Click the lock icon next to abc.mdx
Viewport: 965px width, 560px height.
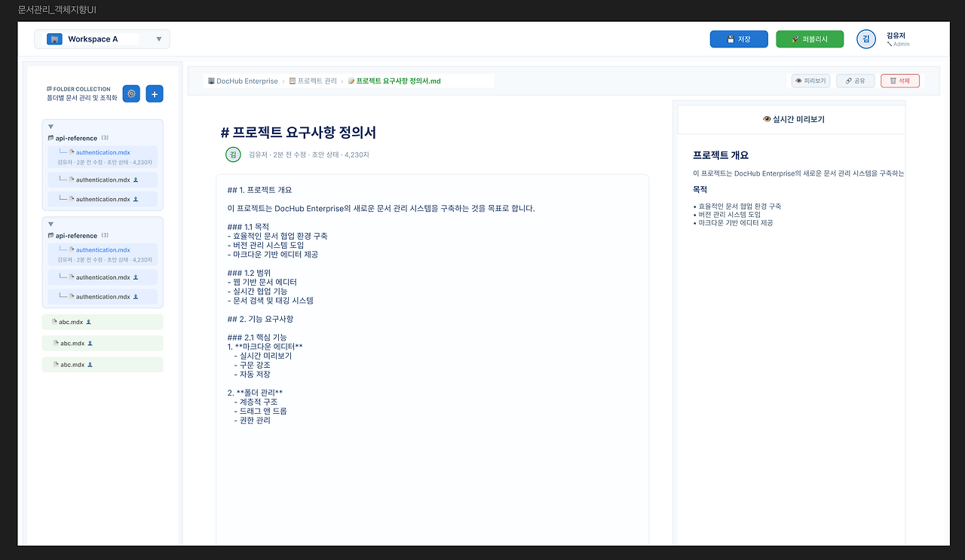tap(89, 323)
